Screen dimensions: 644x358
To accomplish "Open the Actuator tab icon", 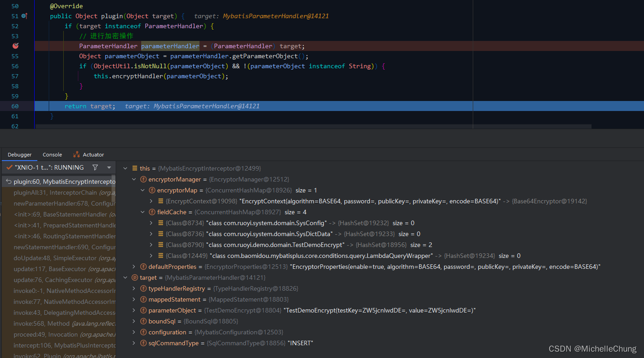I will pos(77,155).
